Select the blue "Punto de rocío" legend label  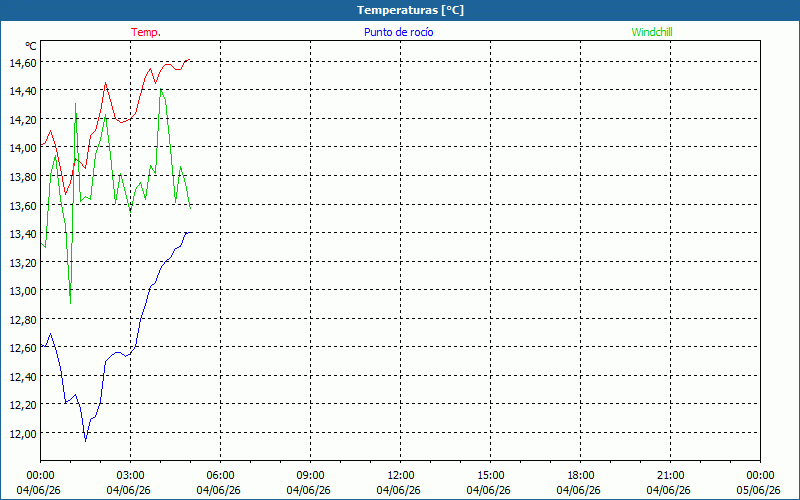click(x=398, y=32)
